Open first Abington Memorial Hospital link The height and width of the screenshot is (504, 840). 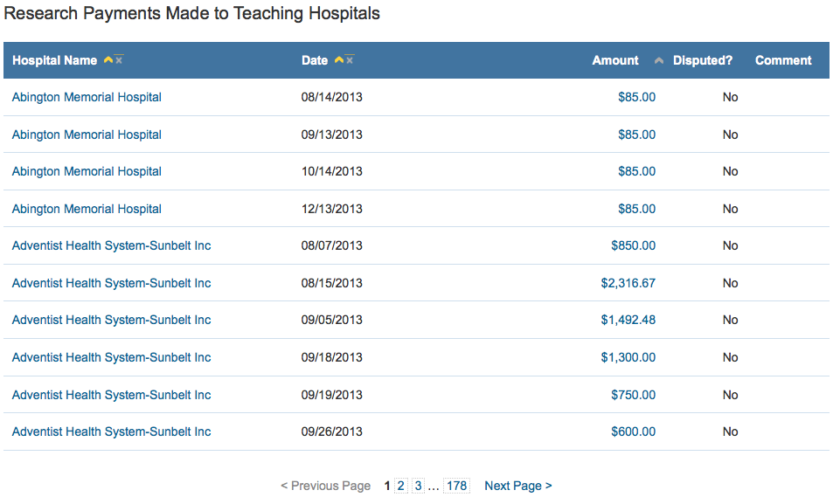(87, 97)
